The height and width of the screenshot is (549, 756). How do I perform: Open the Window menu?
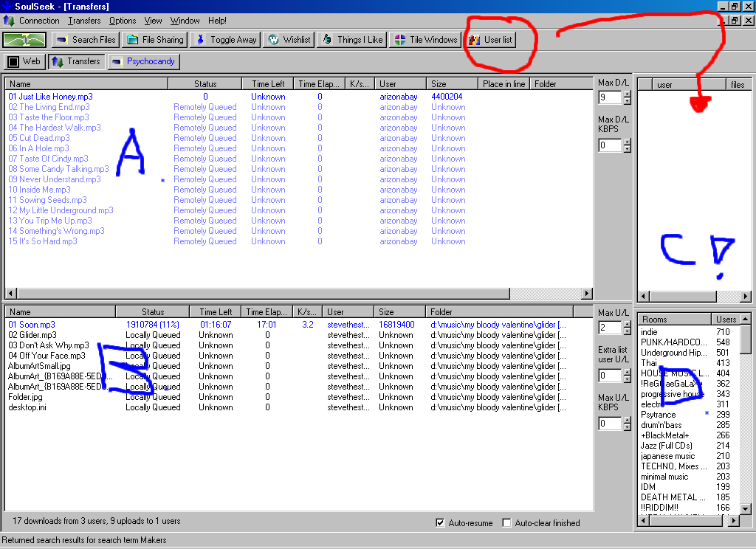pos(185,21)
